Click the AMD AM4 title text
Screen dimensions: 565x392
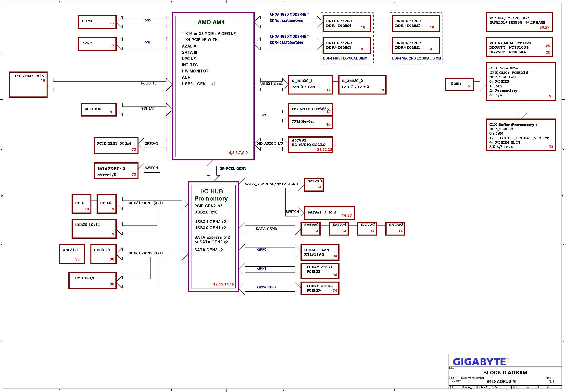[x=211, y=22]
